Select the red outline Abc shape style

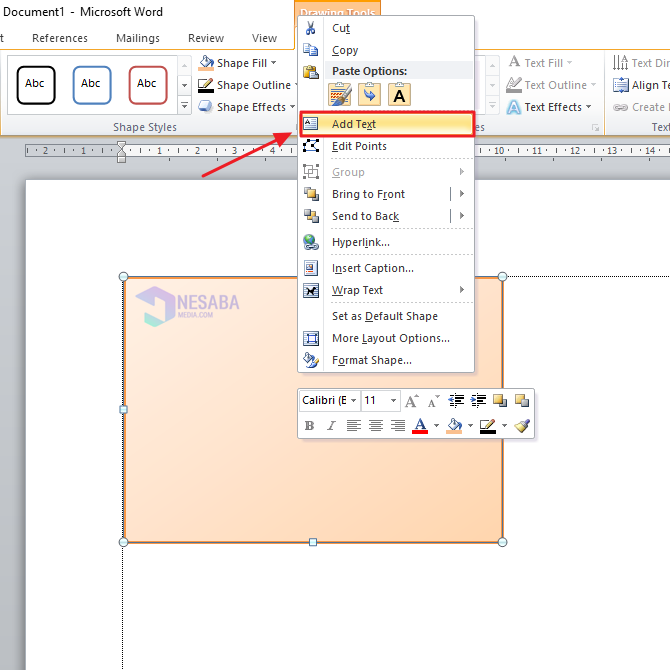[148, 85]
